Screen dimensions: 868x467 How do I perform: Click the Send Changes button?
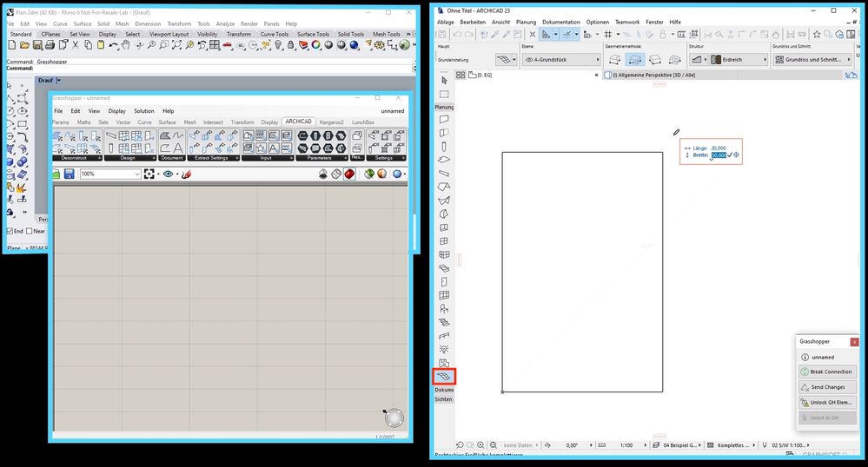(x=827, y=387)
